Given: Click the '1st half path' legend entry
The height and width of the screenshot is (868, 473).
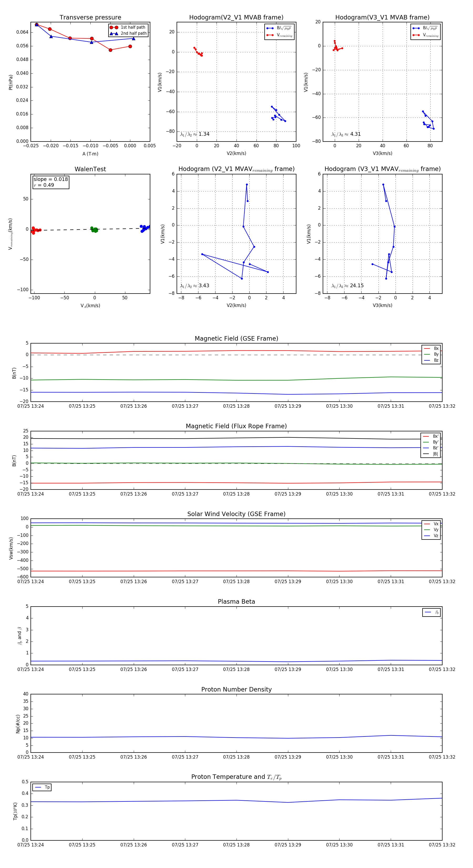Looking at the screenshot, I should tap(128, 27).
